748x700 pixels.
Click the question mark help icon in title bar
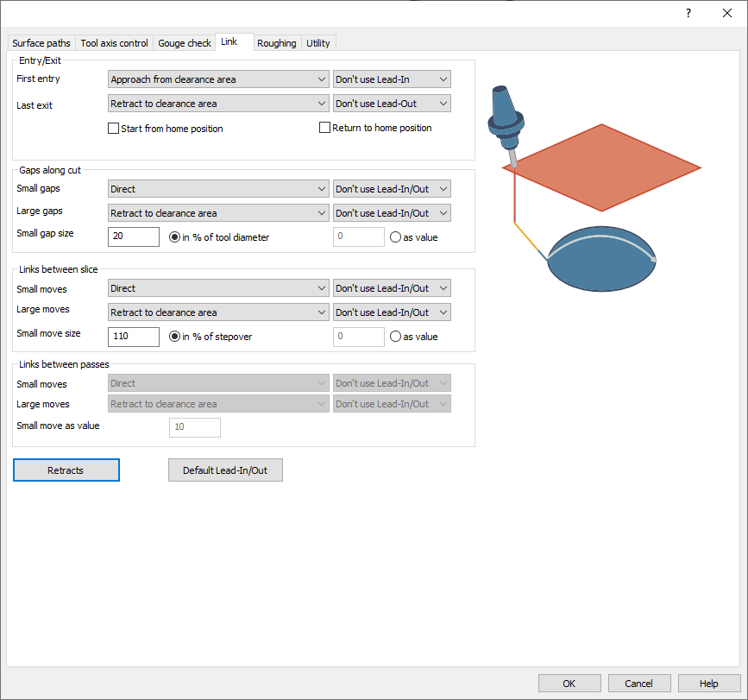click(688, 13)
